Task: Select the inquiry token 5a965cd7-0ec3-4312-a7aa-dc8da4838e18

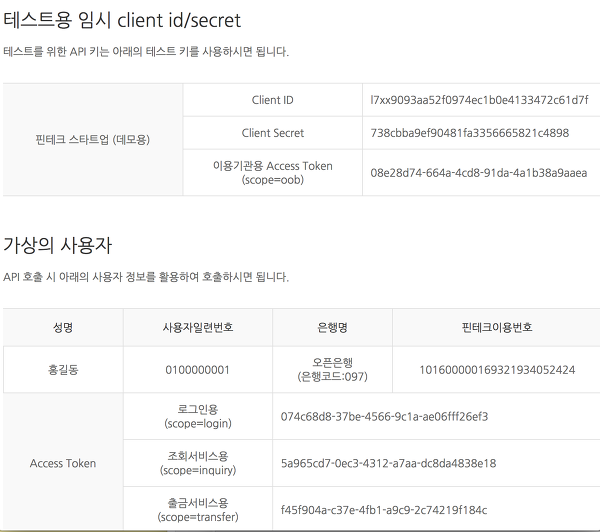Action: 388,463
